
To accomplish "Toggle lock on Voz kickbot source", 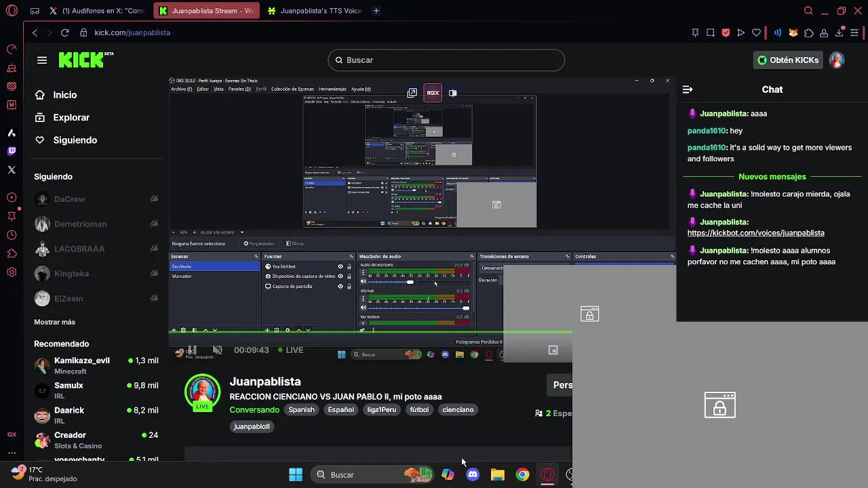I will point(349,266).
